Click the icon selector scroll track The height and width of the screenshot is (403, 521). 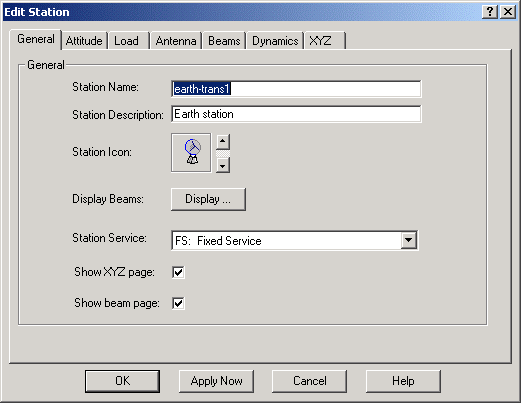(x=223, y=154)
